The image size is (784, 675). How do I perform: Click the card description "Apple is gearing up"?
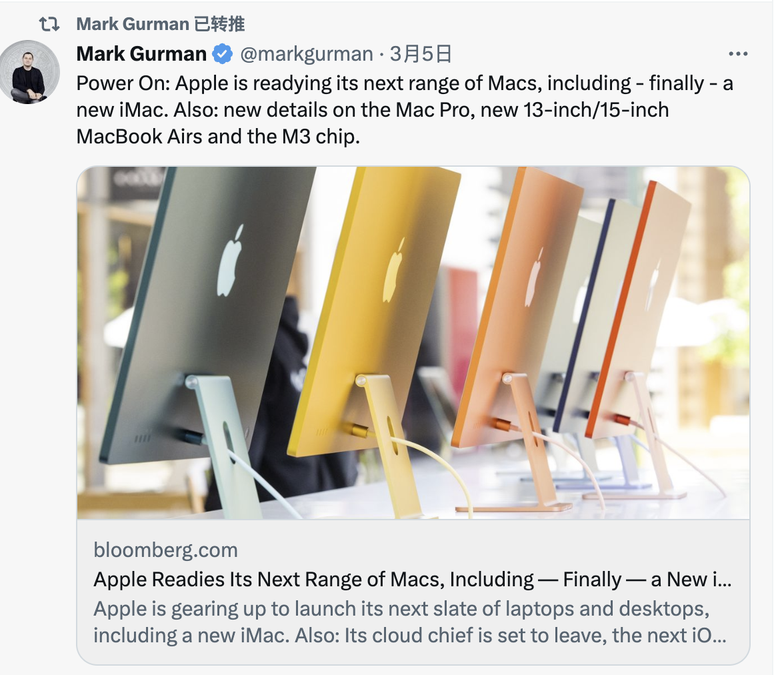410,622
